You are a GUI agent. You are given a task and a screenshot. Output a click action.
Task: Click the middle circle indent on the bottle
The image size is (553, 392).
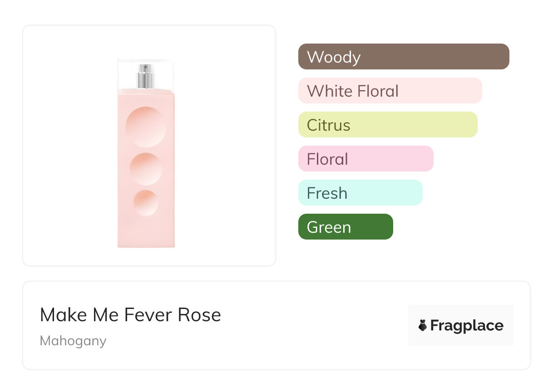click(146, 169)
